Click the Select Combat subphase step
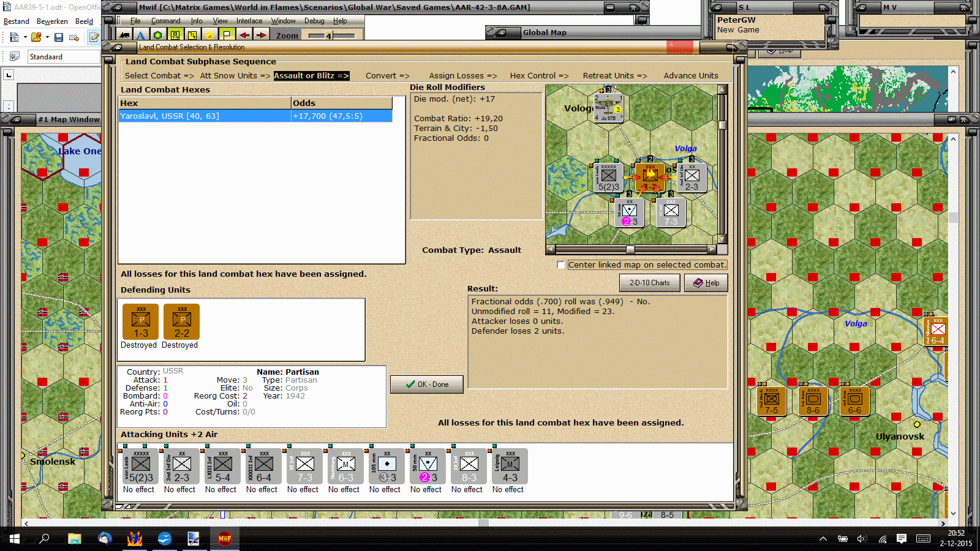The image size is (980, 551). tap(159, 76)
